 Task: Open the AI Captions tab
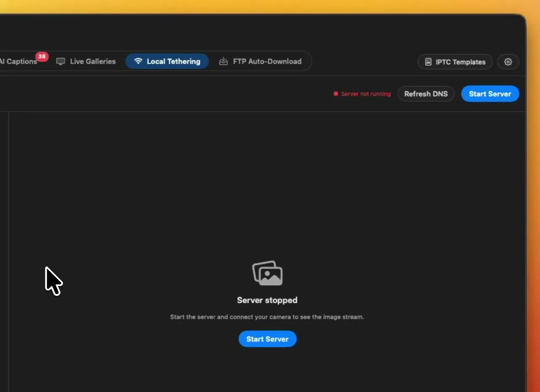[19, 61]
